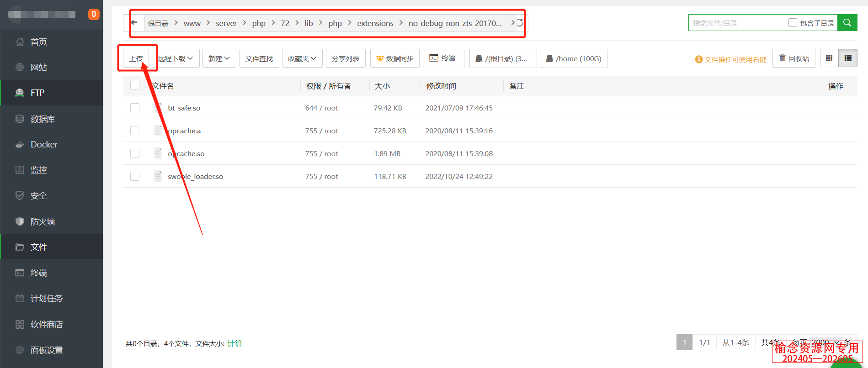Open the swoole_loader.so file

pos(196,176)
